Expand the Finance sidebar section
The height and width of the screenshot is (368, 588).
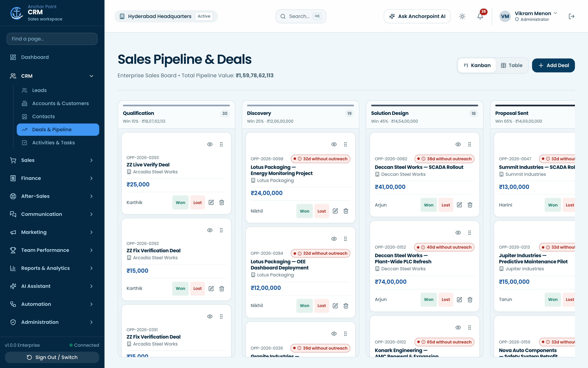(x=52, y=178)
